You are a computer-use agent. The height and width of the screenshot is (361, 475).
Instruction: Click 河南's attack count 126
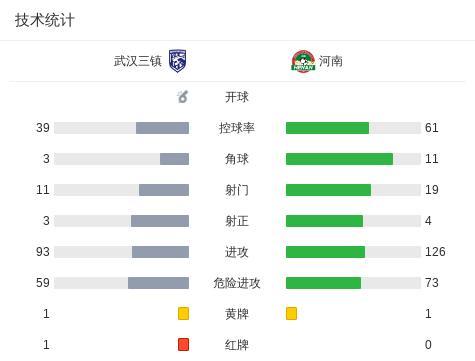click(435, 252)
